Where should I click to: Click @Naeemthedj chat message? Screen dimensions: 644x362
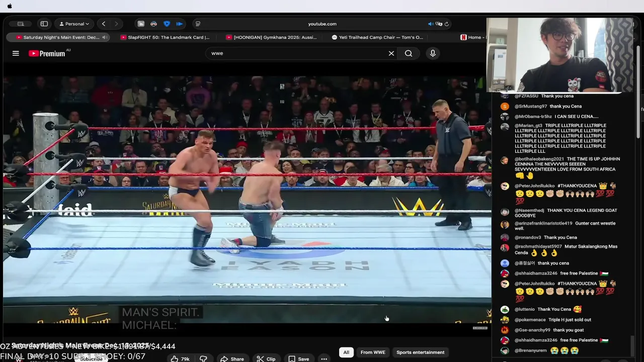click(566, 213)
